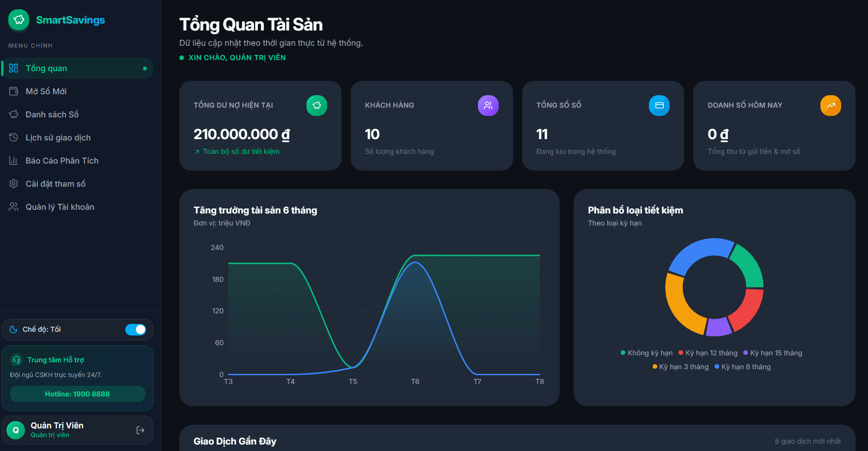Open the Tổng quan menu item
Viewport: 868px width, 451px height.
click(78, 68)
